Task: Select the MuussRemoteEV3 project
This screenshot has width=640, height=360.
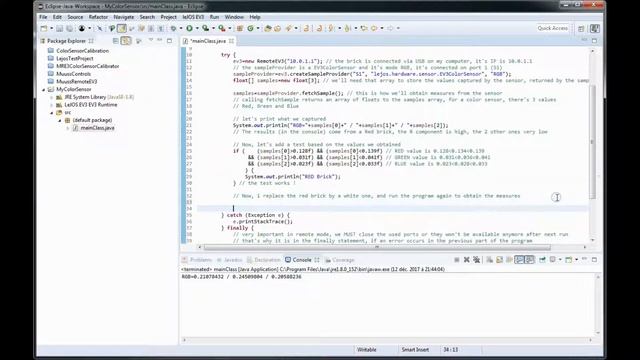Action: [76, 82]
